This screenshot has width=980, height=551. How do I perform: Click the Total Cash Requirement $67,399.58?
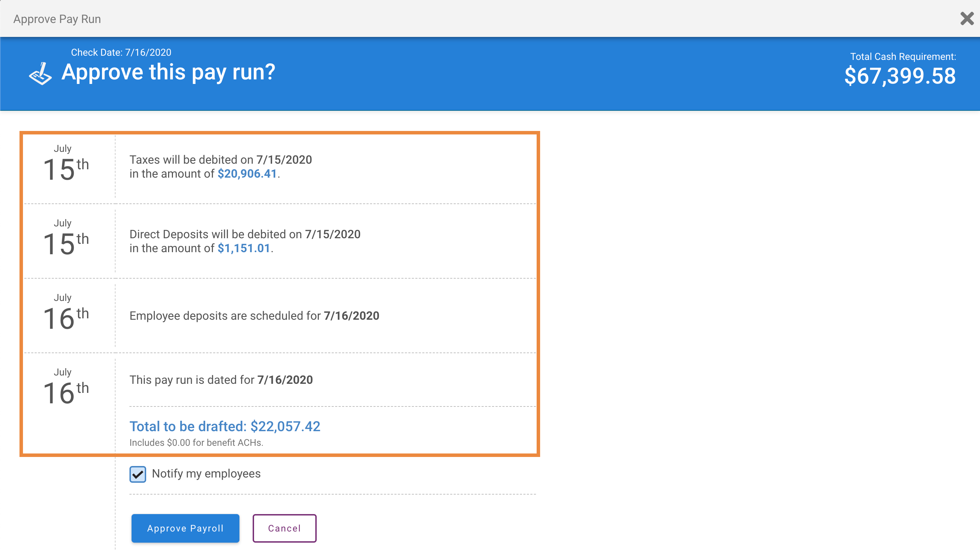[x=900, y=76]
